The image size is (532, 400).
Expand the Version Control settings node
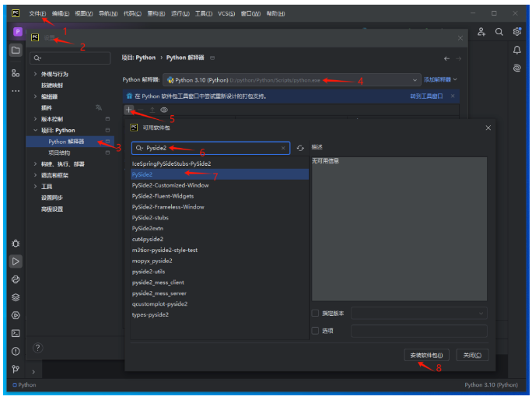click(x=35, y=119)
